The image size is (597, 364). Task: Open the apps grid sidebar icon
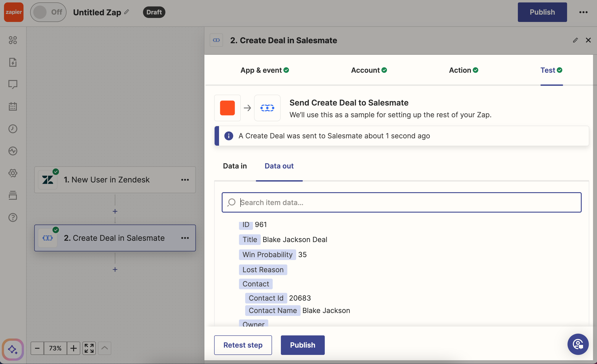13,40
